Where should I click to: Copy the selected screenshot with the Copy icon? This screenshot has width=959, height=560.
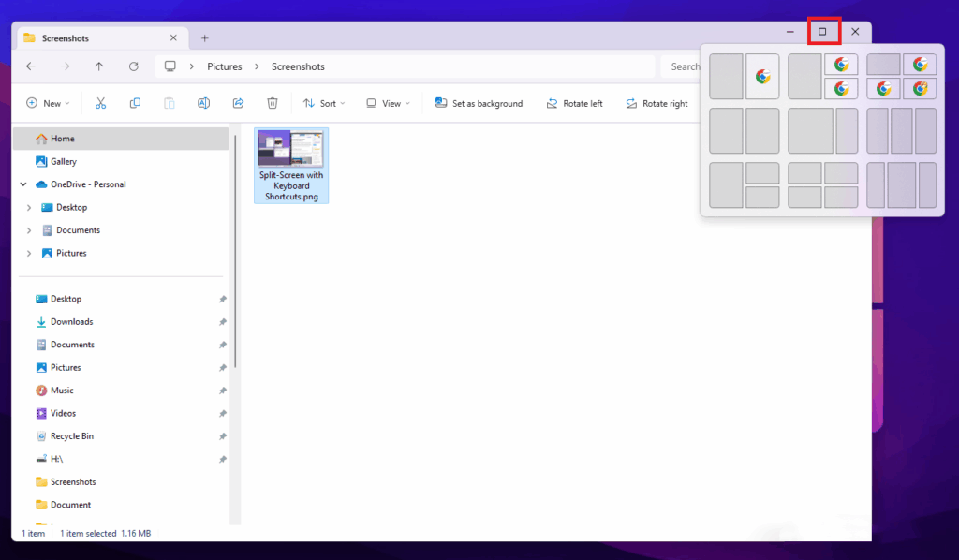[135, 103]
